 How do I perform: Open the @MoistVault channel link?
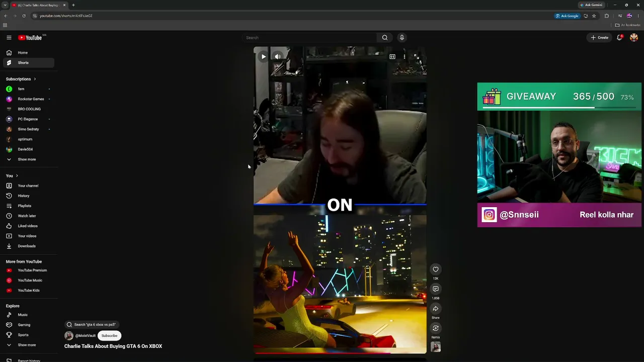click(86, 336)
